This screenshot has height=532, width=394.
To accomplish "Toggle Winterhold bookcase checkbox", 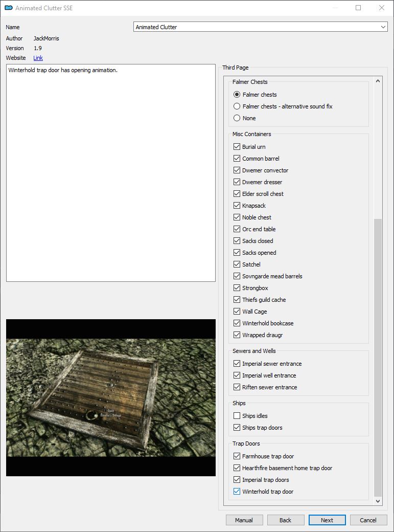I will point(237,323).
